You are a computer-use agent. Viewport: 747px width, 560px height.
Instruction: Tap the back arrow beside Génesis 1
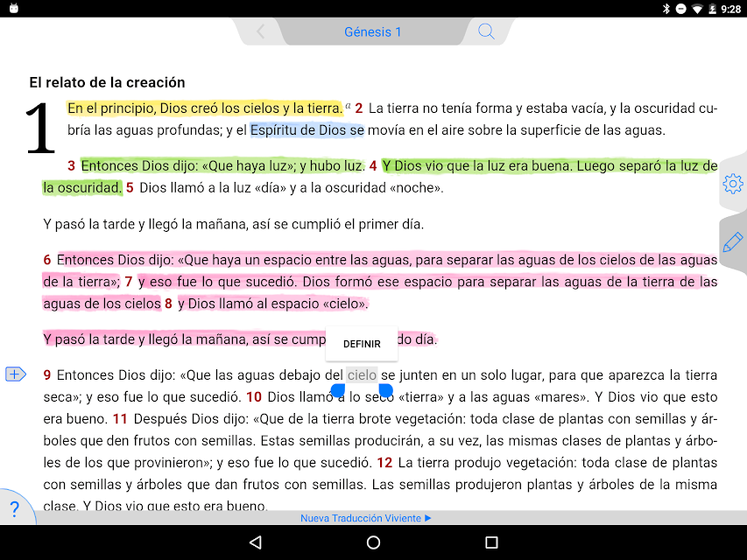pyautogui.click(x=260, y=31)
